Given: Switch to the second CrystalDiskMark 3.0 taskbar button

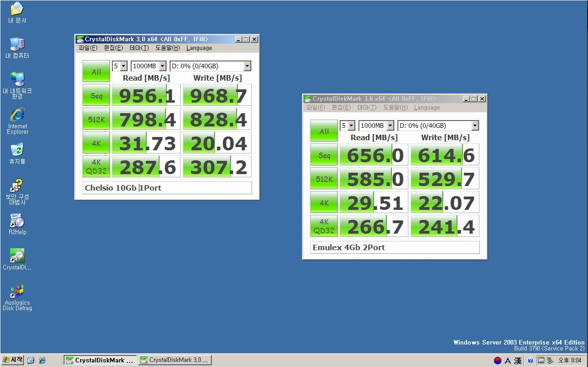Looking at the screenshot, I should (175, 360).
